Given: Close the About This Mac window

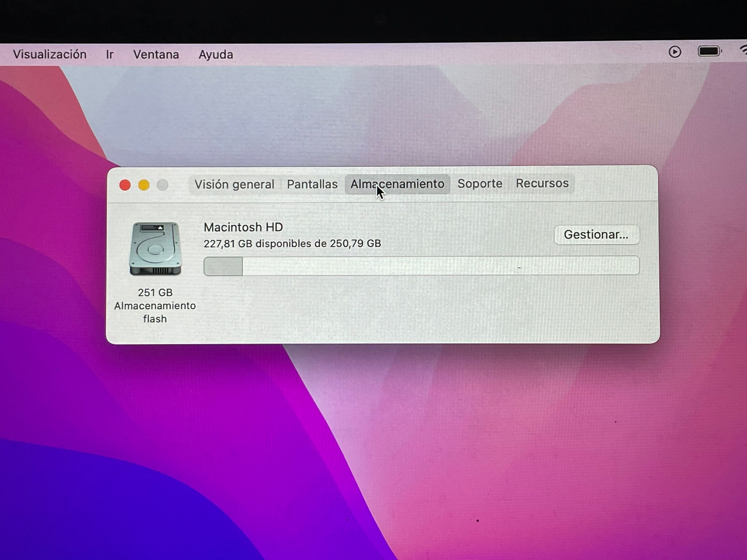Looking at the screenshot, I should click(125, 185).
